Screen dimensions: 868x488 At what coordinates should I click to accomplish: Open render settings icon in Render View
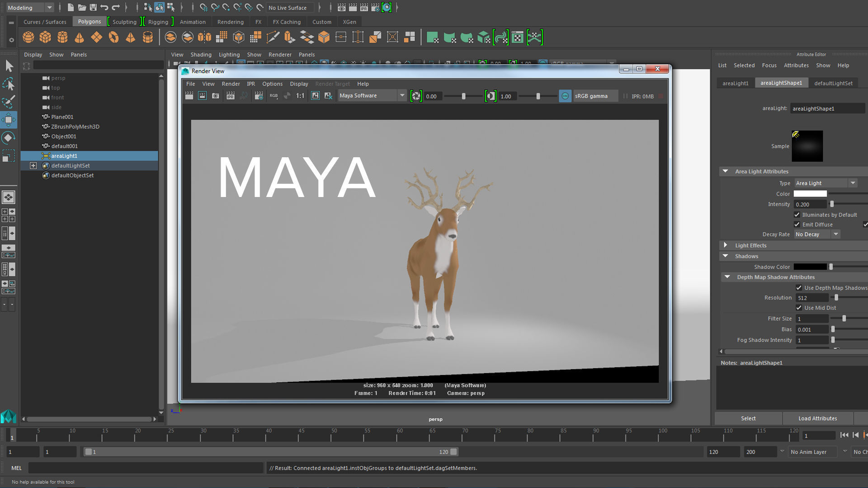pos(259,96)
